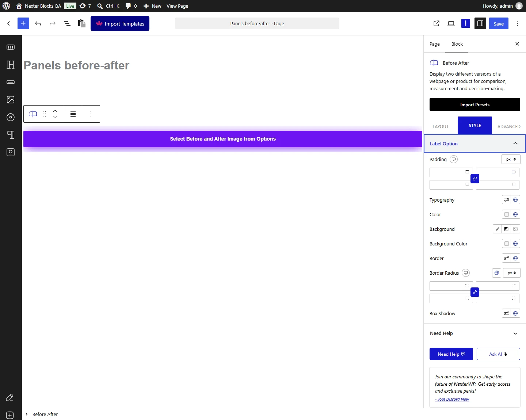526x420 pixels.
Task: Open the Background Color swatch picker
Action: (507, 244)
